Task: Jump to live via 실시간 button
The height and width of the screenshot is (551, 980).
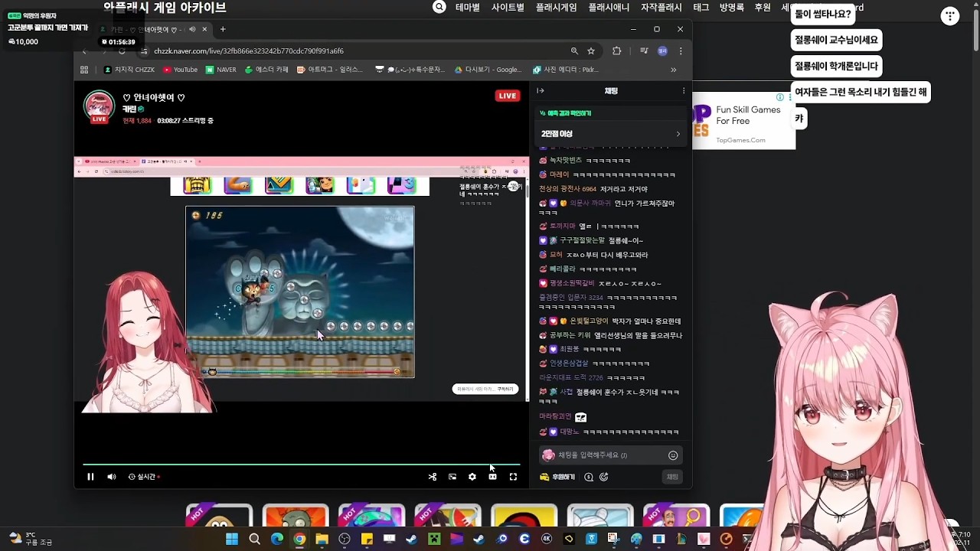Action: (x=145, y=477)
